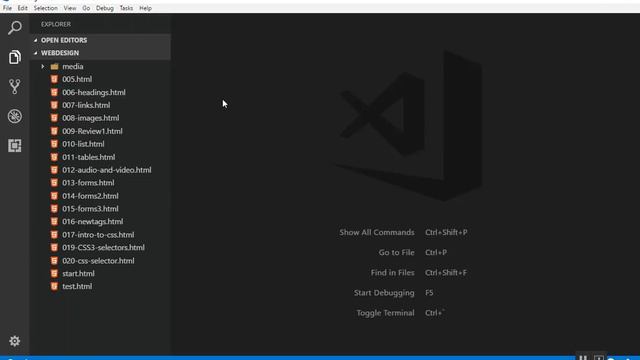Click HTML icon beside 007-links.html

[54, 105]
